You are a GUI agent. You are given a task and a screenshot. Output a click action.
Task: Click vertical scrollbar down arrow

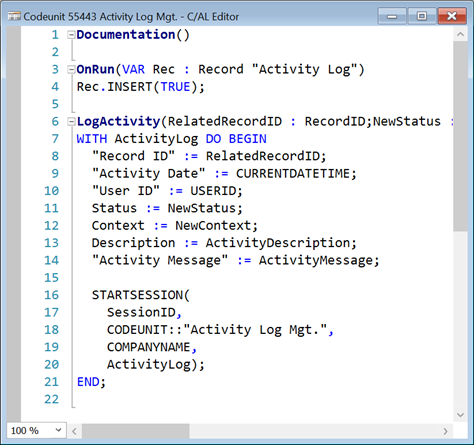pyautogui.click(x=460, y=415)
